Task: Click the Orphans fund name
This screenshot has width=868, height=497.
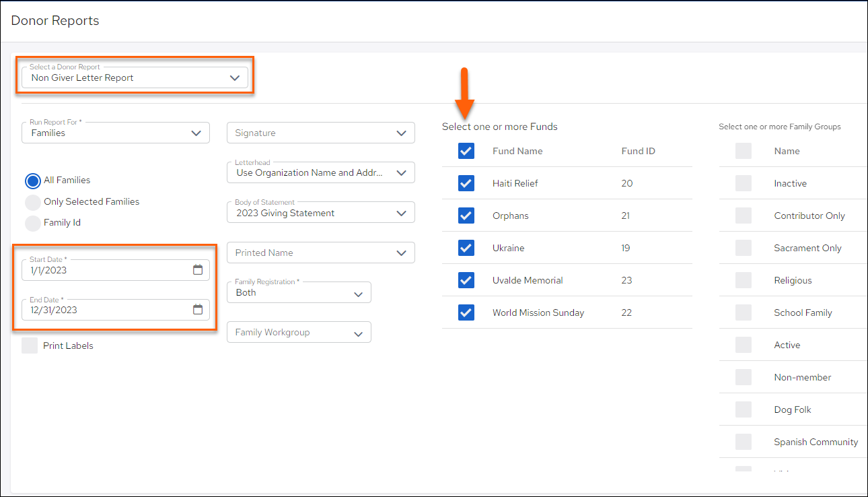Action: pyautogui.click(x=511, y=216)
